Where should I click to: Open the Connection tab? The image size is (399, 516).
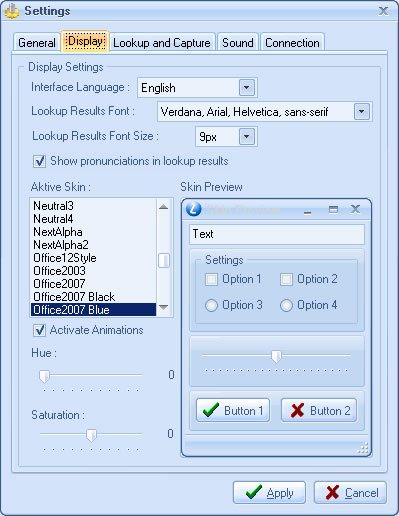[x=292, y=43]
